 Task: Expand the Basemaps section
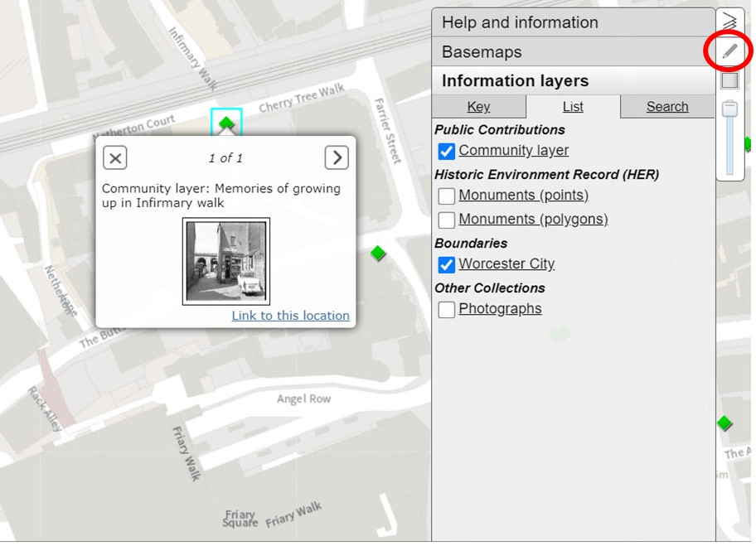572,51
